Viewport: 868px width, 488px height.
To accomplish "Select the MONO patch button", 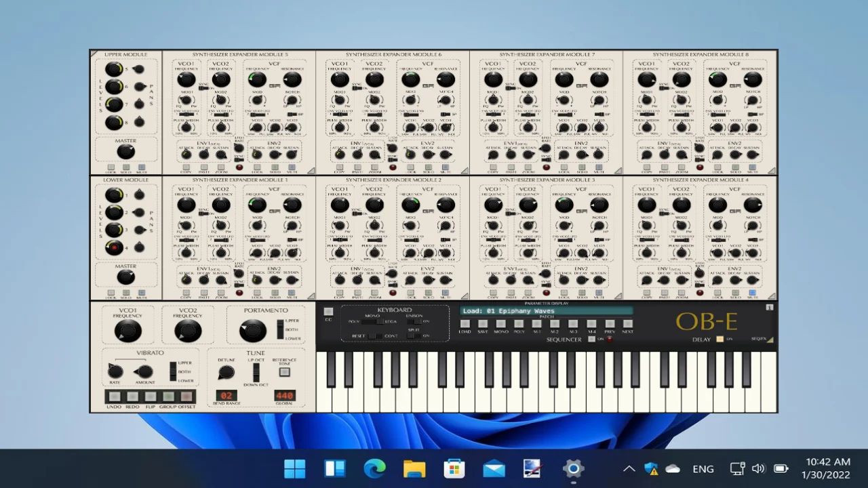I will pos(501,324).
